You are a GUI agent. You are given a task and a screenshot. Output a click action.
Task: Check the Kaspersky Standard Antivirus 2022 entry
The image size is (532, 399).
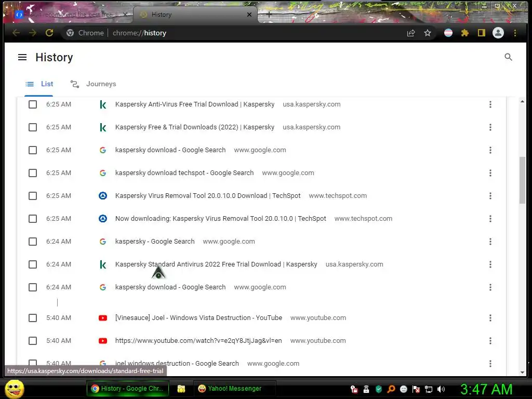pos(33,264)
